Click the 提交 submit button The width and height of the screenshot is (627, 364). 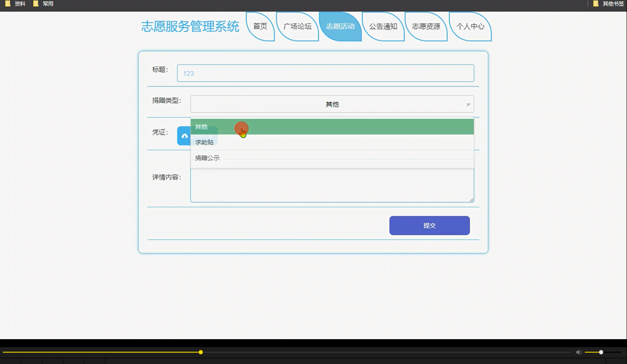coord(429,225)
